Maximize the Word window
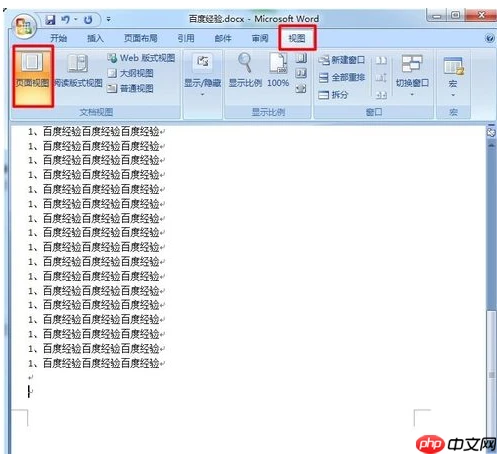 tap(455, 16)
